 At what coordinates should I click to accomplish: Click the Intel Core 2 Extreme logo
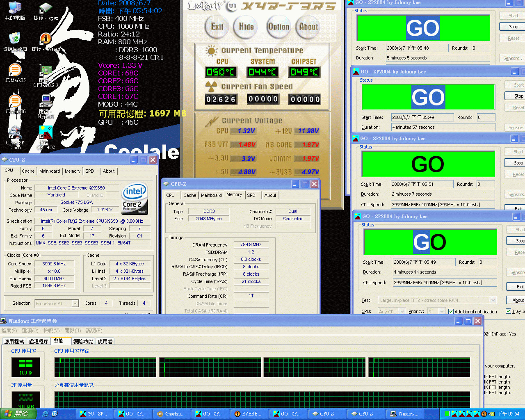135,199
